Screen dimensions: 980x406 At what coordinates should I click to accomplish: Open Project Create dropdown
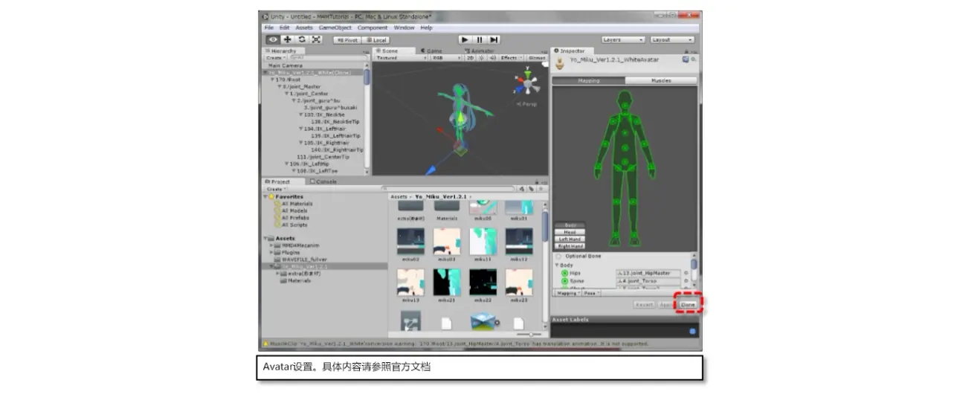coord(275,189)
